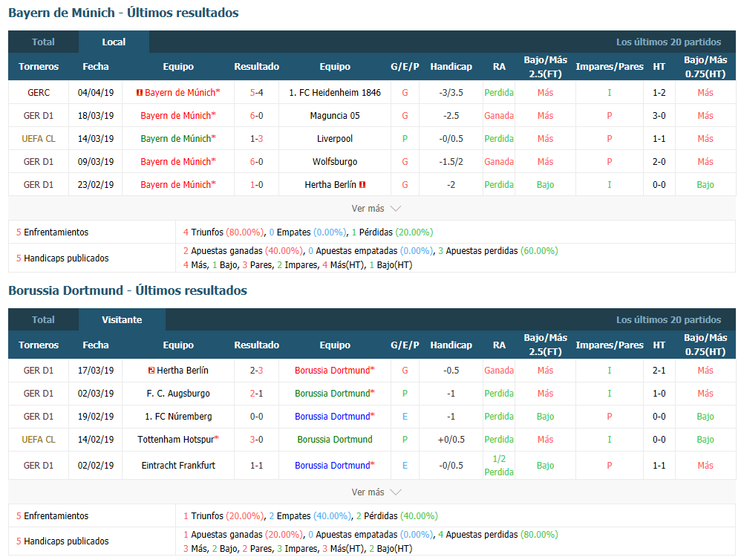Open 1. FC Núremberg team link
Screen dimensions: 744x560
178,416
